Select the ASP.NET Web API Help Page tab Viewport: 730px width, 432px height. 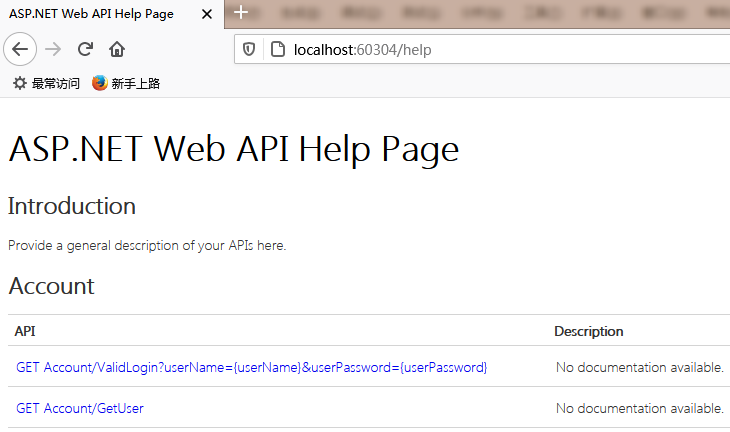click(92, 15)
